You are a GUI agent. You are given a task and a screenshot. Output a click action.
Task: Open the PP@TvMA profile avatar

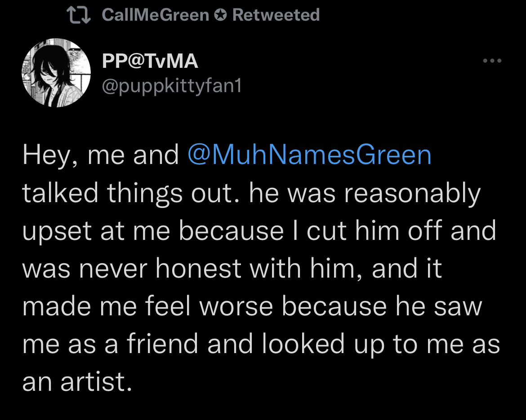tap(56, 73)
